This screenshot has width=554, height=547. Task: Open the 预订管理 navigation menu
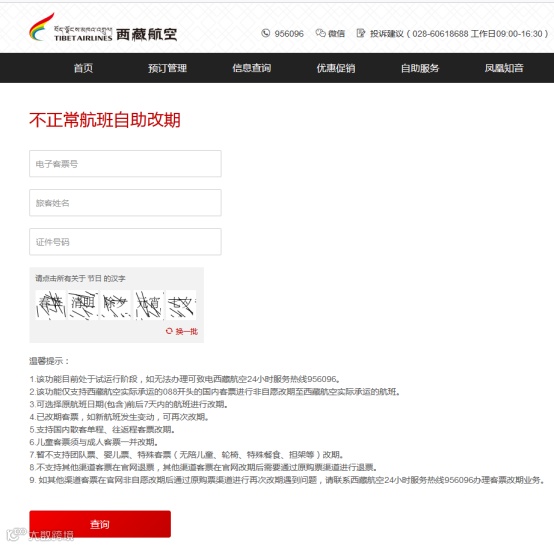click(167, 68)
